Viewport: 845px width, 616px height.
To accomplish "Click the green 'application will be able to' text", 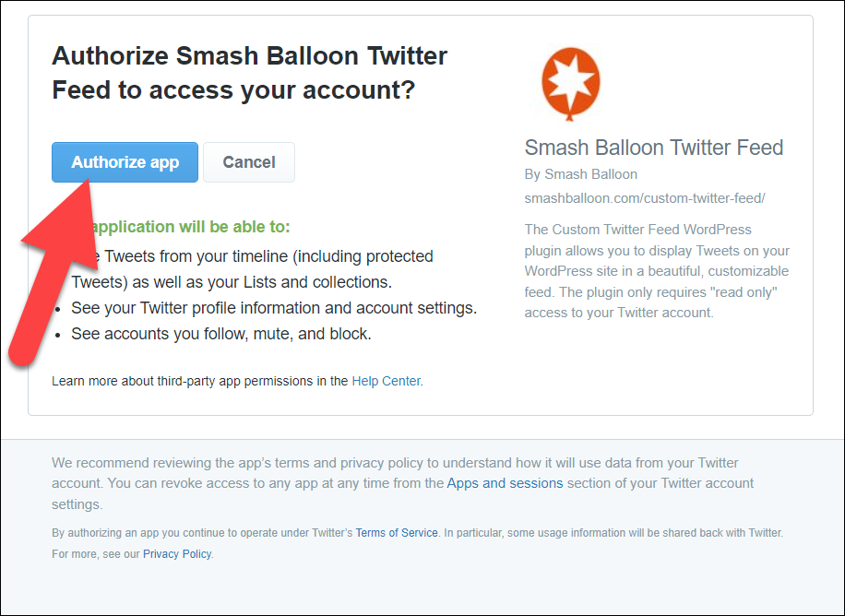I will pyautogui.click(x=192, y=227).
